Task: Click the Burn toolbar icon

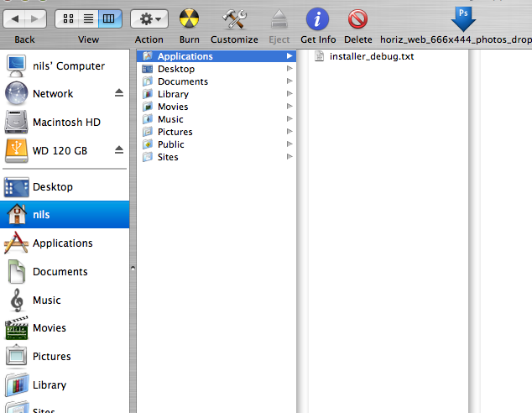Action: pyautogui.click(x=189, y=18)
